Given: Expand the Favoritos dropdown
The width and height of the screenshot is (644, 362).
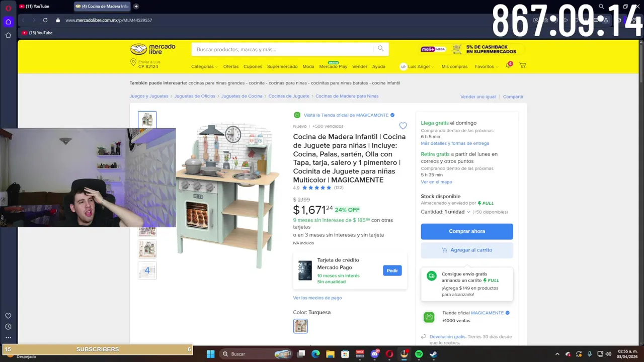Looking at the screenshot, I should [486, 66].
